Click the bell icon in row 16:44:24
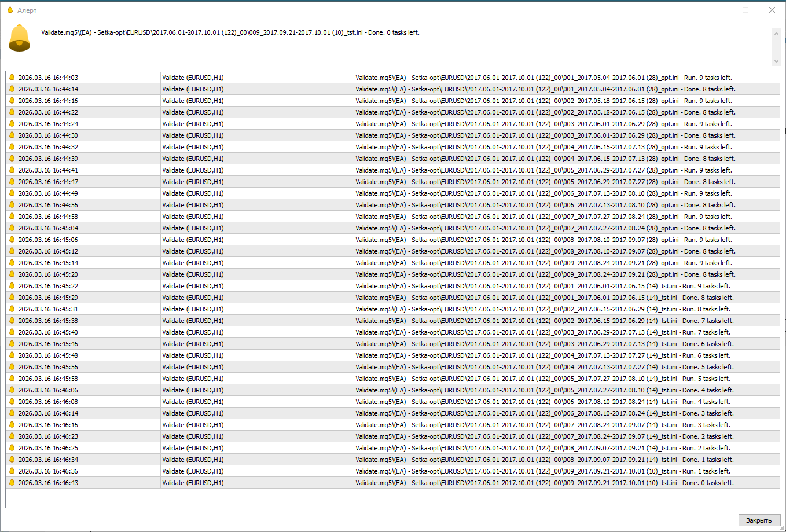 point(12,124)
